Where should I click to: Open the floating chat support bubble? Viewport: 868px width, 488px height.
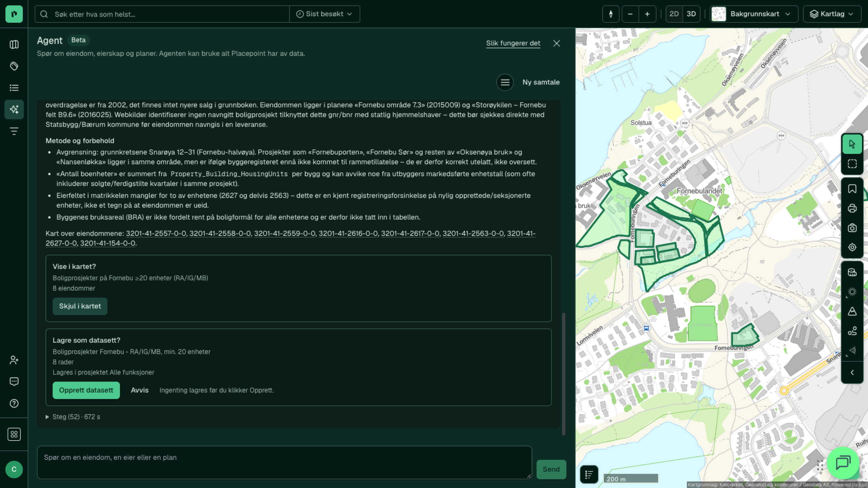(x=843, y=463)
